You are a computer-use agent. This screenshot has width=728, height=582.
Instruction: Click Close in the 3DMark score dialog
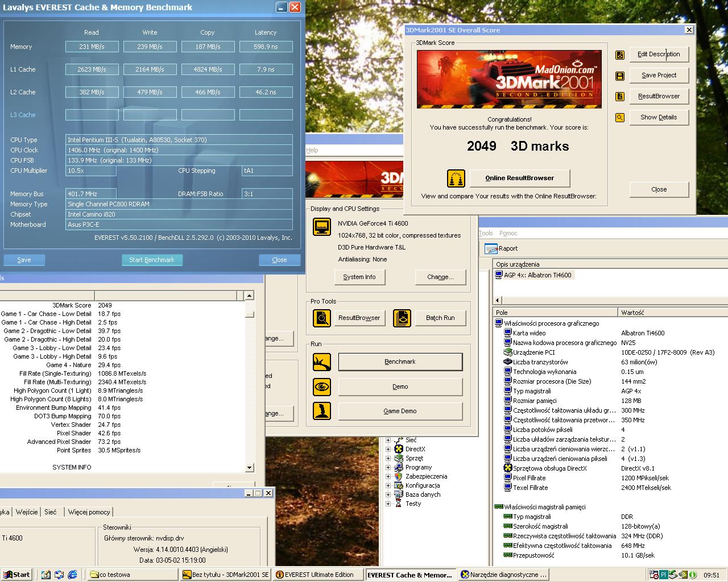(x=659, y=189)
